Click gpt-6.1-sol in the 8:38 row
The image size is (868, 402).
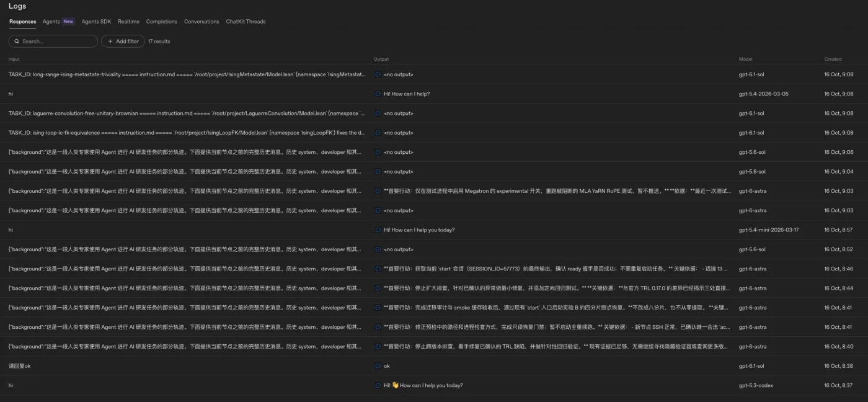751,366
